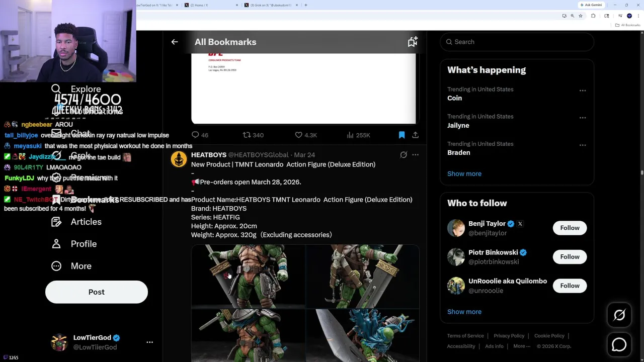
Task: Open the Coin trending topic
Action: [x=454, y=98]
